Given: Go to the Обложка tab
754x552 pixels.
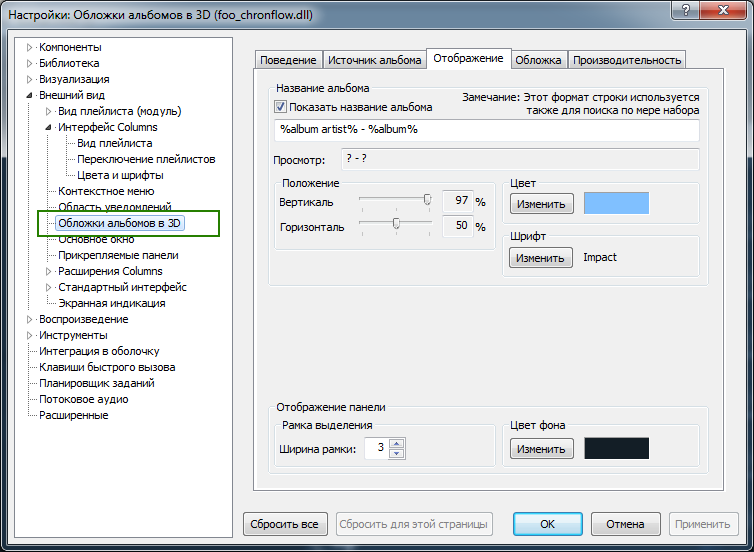Looking at the screenshot, I should tap(539, 60).
